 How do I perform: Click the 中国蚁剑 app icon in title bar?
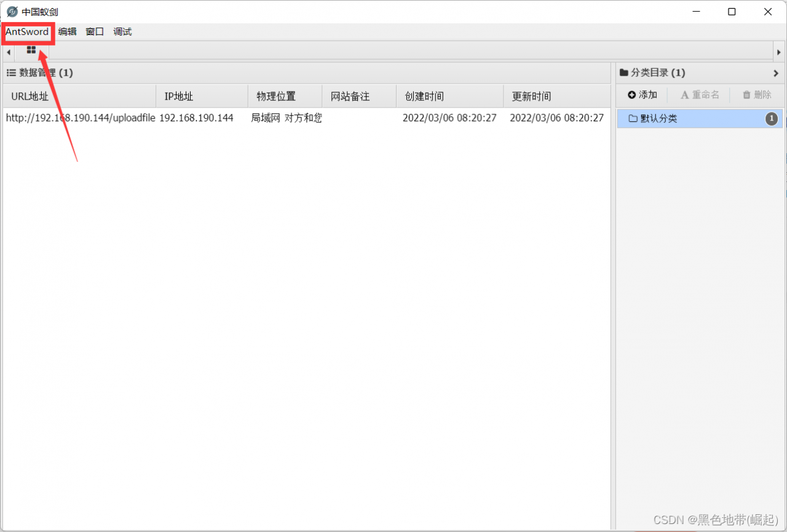coord(12,12)
